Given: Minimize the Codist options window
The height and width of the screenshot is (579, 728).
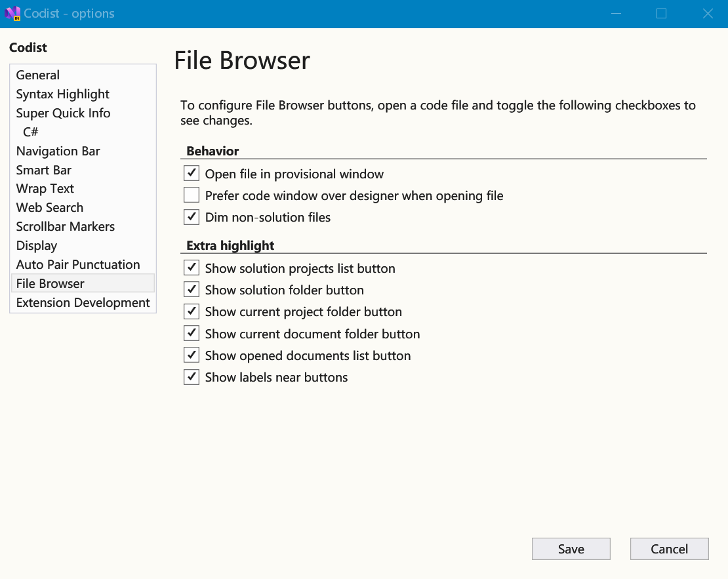Looking at the screenshot, I should 616,14.
